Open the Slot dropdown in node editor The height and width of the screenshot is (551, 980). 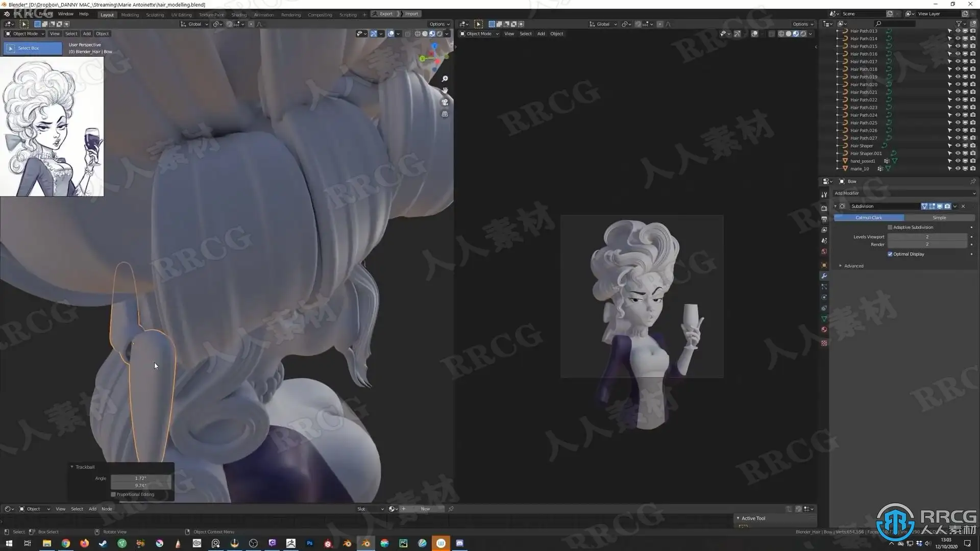pyautogui.click(x=370, y=509)
